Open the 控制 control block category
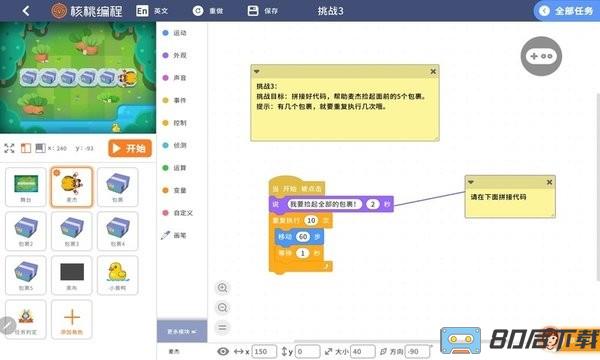The image size is (600, 360). (175, 123)
